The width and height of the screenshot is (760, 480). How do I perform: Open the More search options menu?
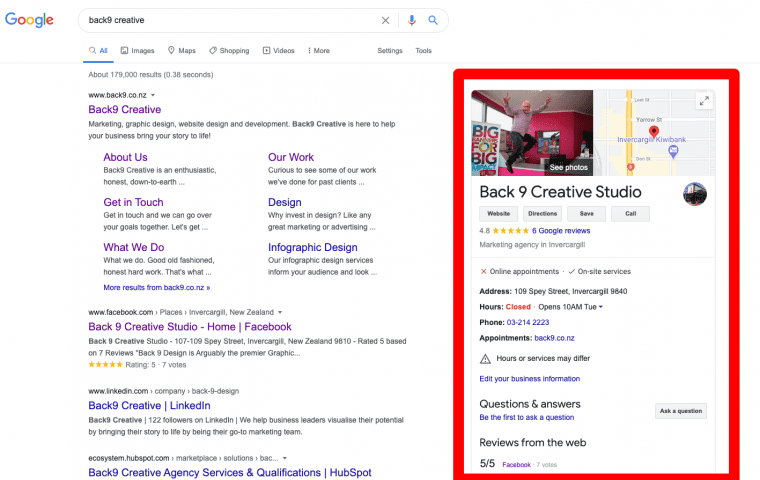pyautogui.click(x=319, y=50)
